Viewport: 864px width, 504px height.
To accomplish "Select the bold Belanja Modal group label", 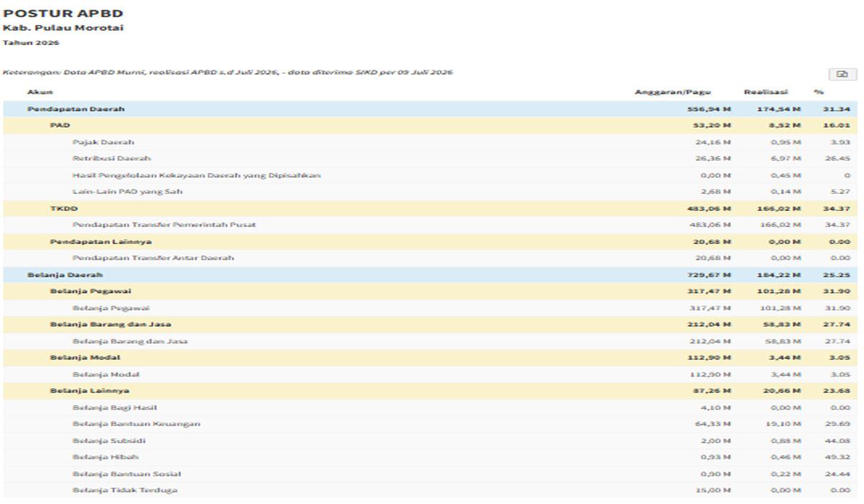I will point(85,357).
